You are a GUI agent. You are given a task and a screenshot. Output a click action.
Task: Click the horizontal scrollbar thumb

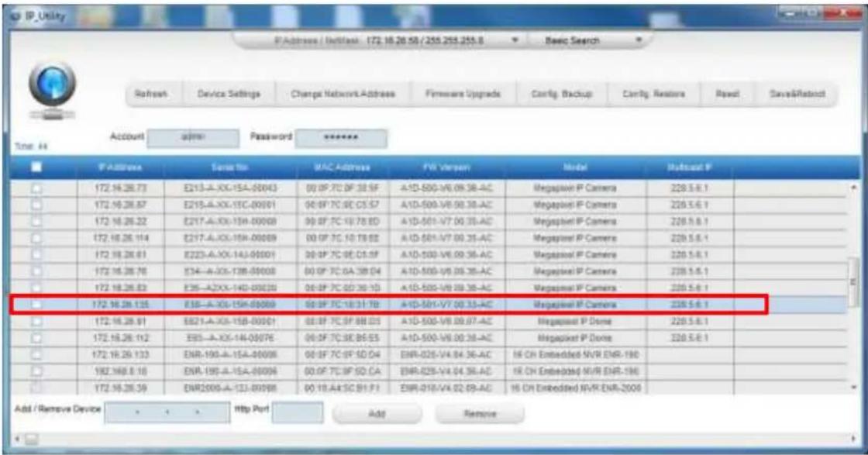[x=32, y=439]
